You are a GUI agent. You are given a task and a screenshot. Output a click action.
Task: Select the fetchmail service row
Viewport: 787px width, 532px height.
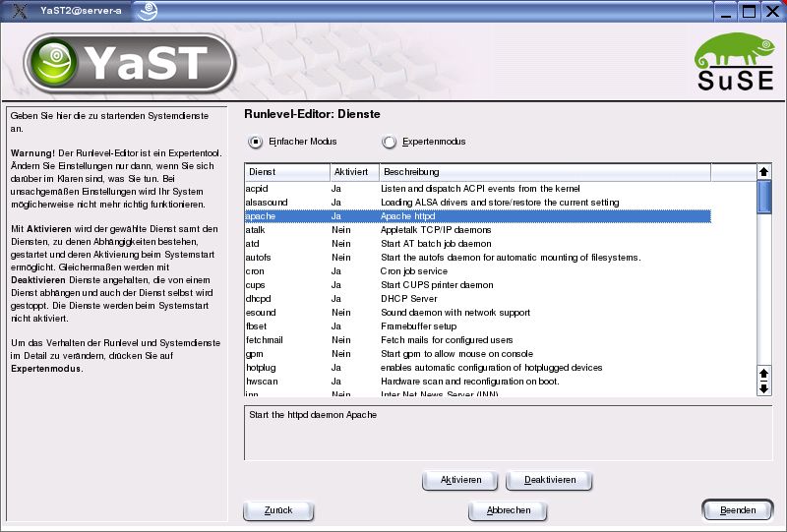point(477,340)
